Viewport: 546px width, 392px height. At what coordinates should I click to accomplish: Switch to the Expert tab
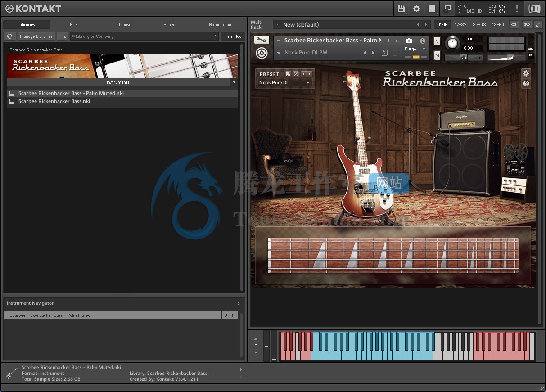click(x=170, y=25)
